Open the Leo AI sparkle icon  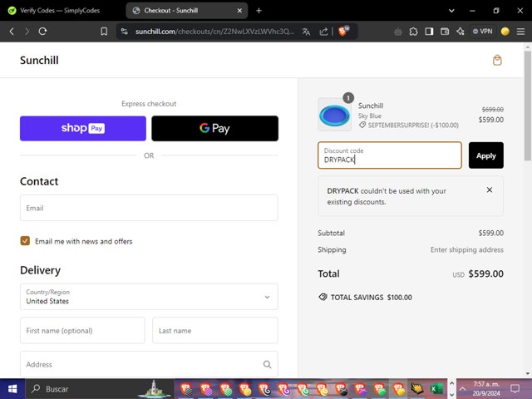460,32
